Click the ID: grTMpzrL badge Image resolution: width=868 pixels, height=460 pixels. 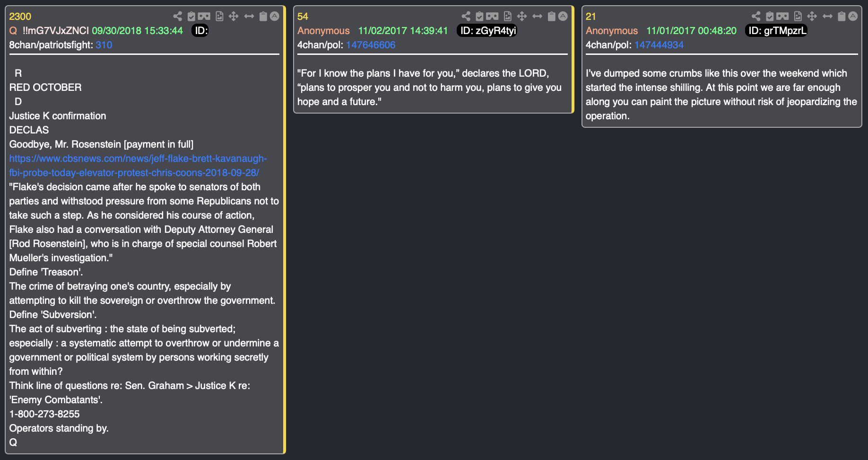pyautogui.click(x=777, y=31)
